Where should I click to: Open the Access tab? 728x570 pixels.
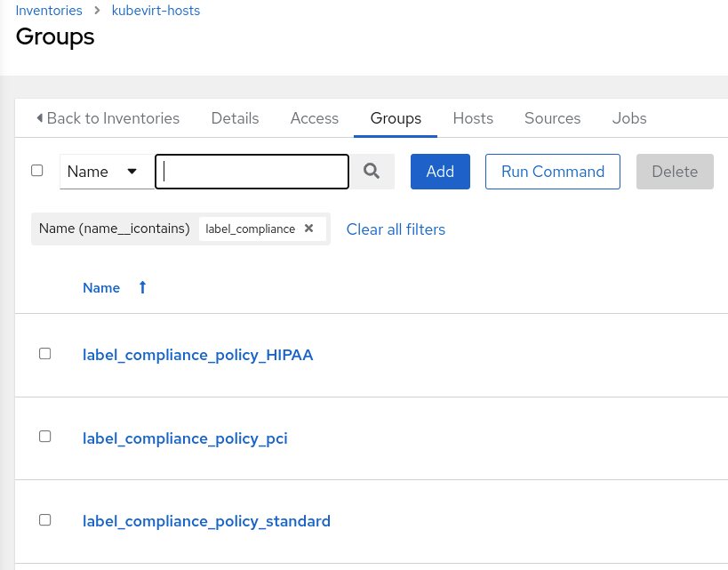(315, 118)
